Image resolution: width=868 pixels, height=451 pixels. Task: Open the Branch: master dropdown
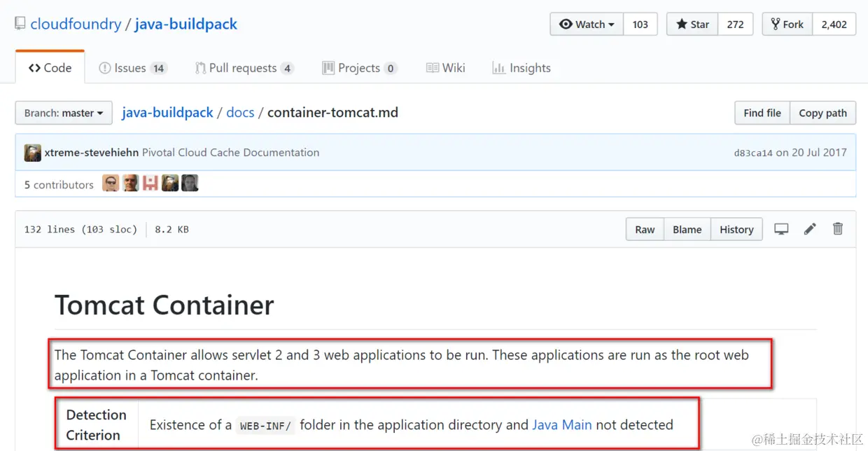coord(64,113)
